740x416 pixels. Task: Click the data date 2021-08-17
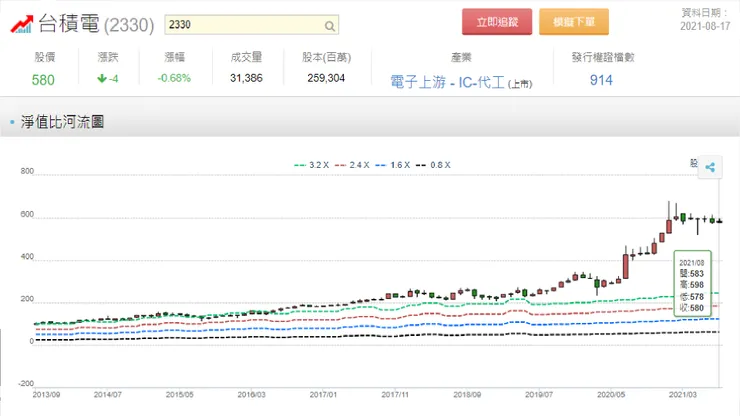[705, 26]
